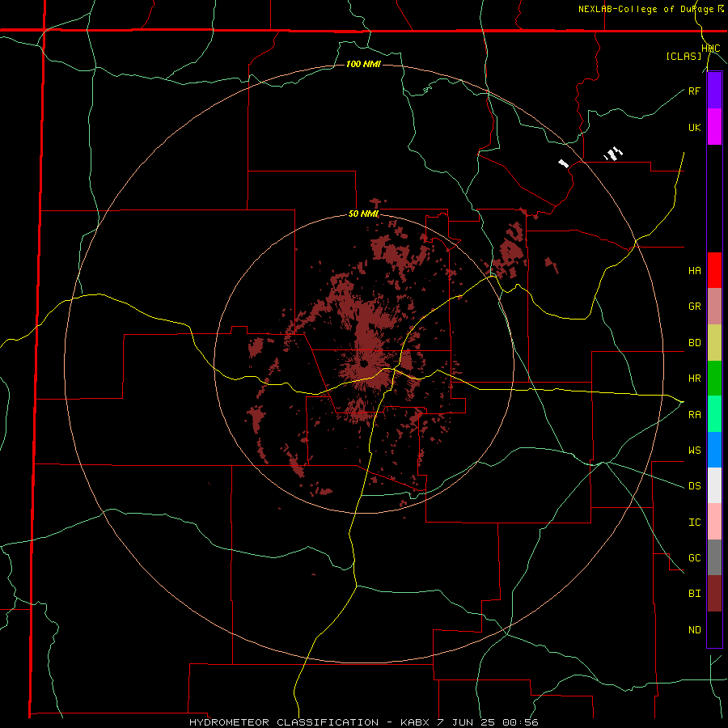The height and width of the screenshot is (728, 728).
Task: Select the GR pink legend swatch
Action: click(714, 306)
